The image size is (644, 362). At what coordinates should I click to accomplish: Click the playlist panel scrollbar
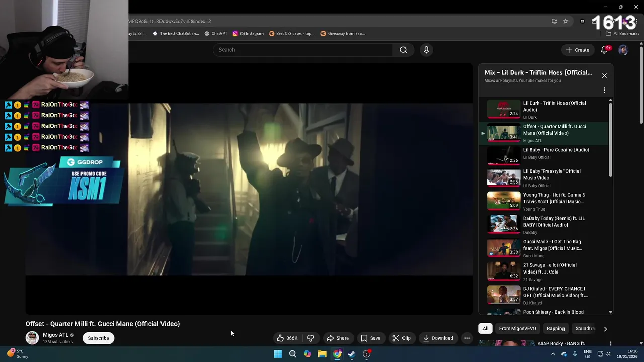[x=610, y=140]
